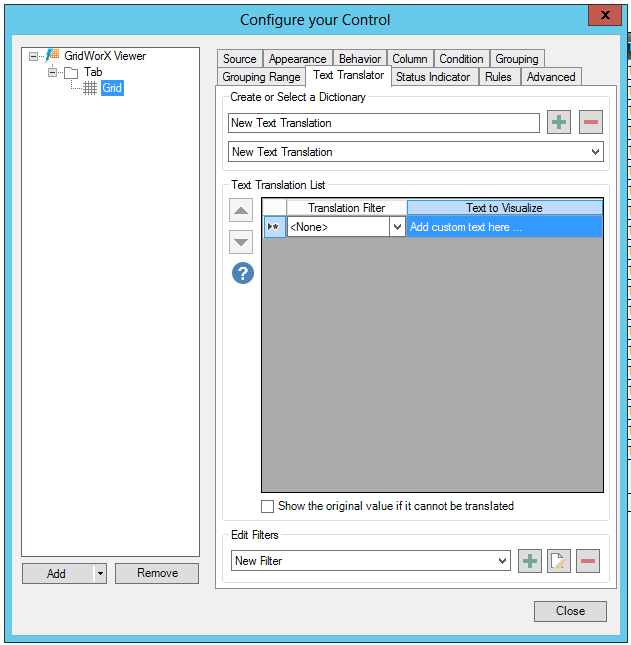
Task: Click the GridWorX Viewer lightning icon
Action: [x=52, y=55]
